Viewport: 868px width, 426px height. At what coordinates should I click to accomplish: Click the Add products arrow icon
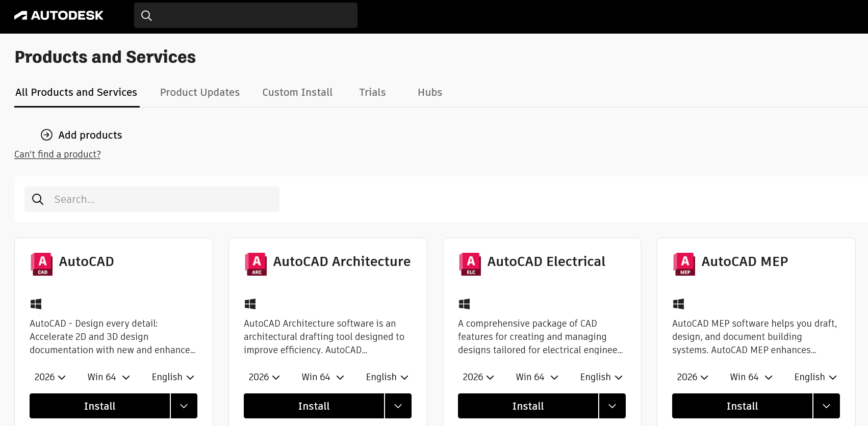(x=46, y=135)
